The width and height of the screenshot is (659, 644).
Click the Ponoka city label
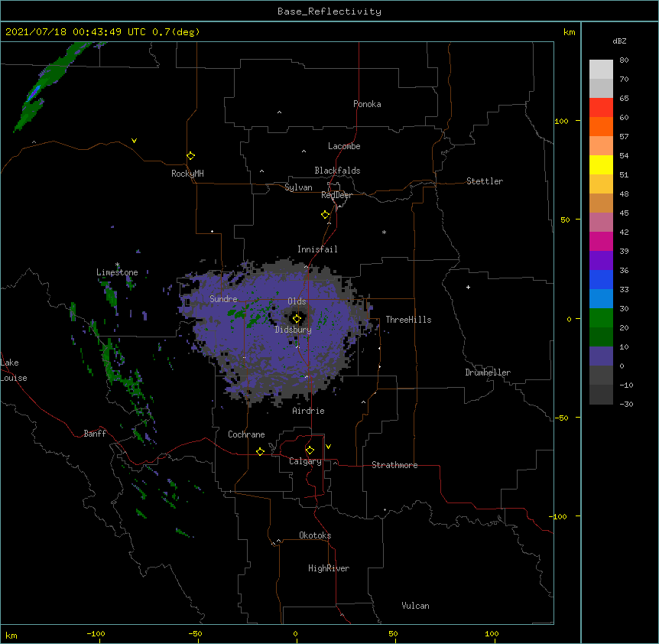(x=367, y=104)
